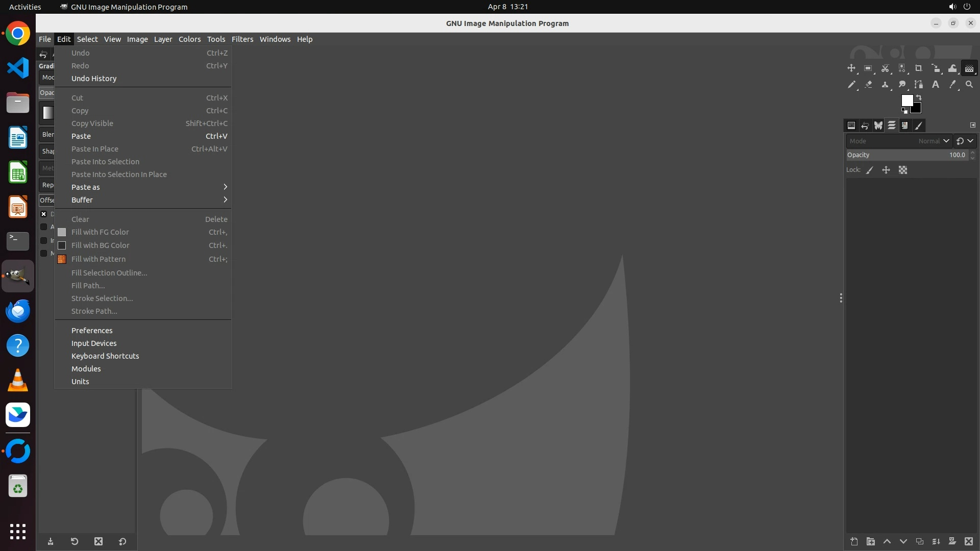The image size is (980, 551).
Task: Click Keyboard Shortcuts menu entry
Action: click(105, 356)
